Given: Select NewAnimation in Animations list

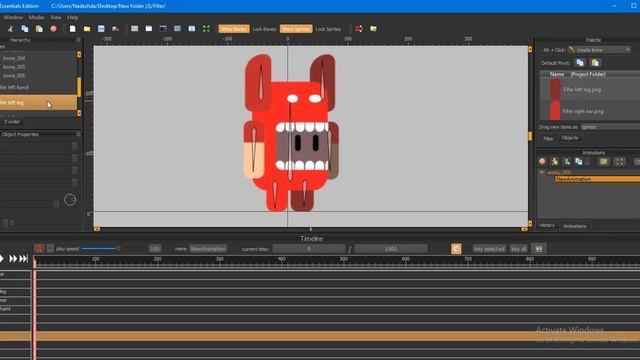Looking at the screenshot, I should coord(597,179).
